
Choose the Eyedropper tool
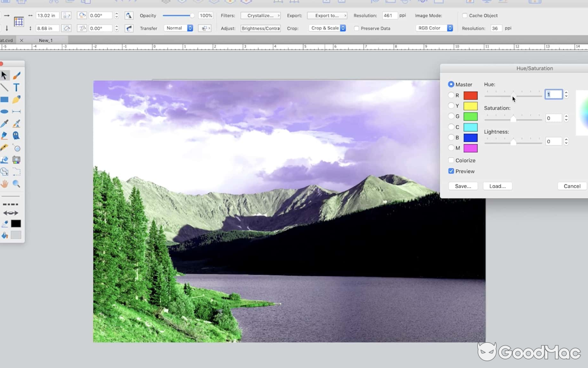[5, 123]
